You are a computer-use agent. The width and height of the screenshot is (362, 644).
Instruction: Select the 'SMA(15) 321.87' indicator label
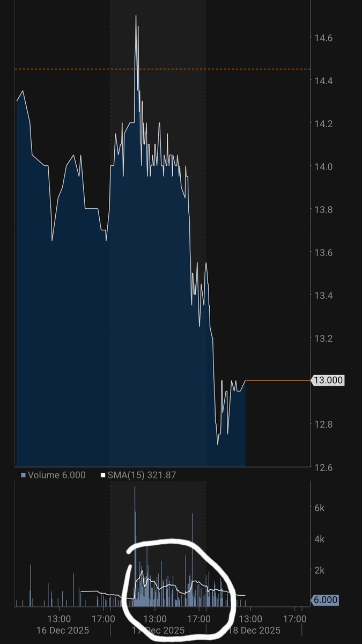[x=142, y=475]
